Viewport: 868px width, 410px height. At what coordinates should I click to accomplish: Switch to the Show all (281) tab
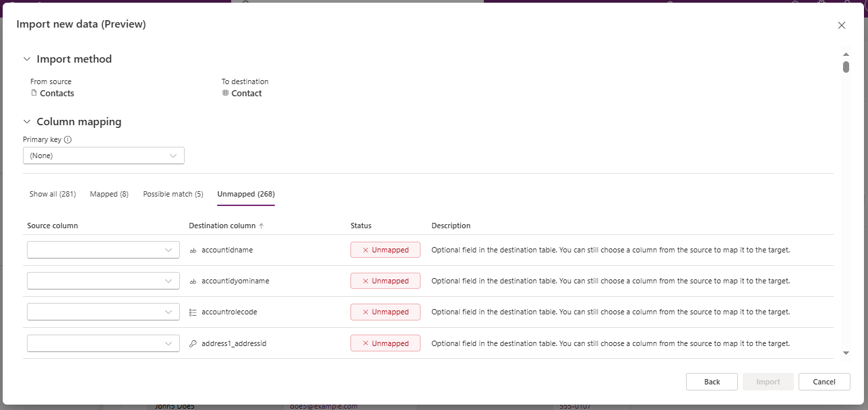click(53, 194)
